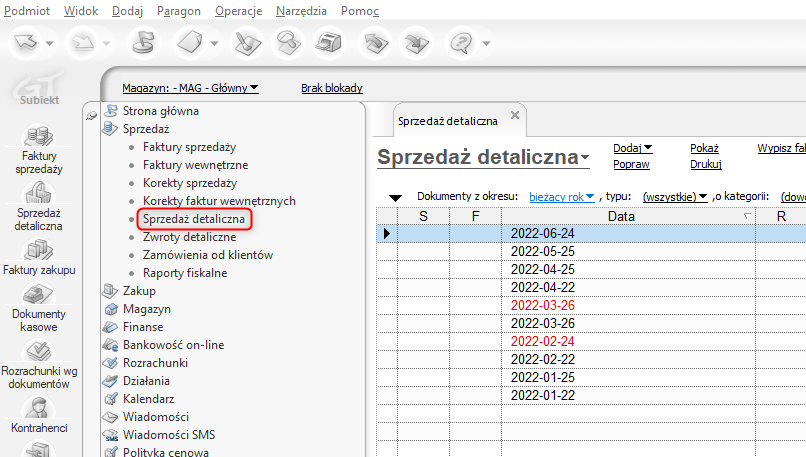The image size is (806, 457).
Task: Select the row dated 2022-02-24
Action: tap(591, 341)
